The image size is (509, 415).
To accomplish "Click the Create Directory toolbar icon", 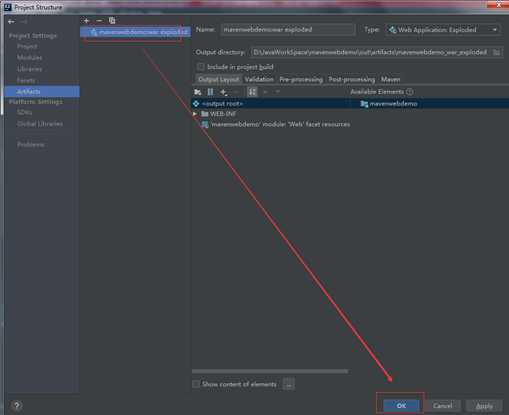I will 198,92.
